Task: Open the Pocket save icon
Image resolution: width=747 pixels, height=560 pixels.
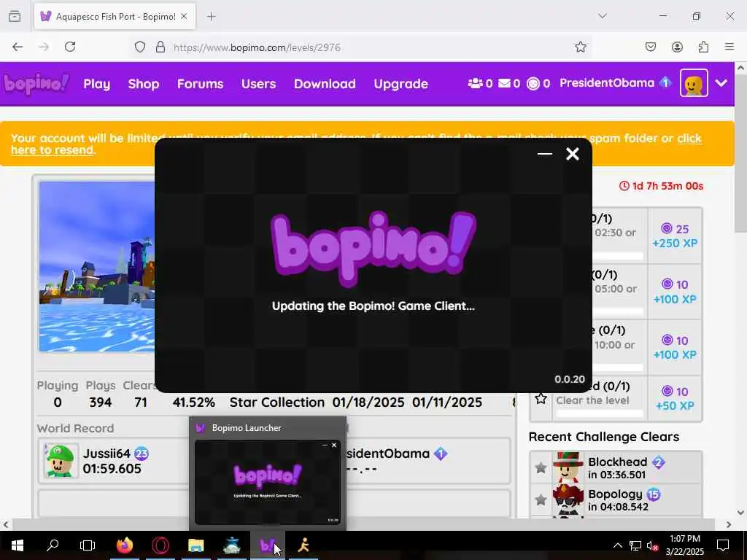Action: point(651,47)
